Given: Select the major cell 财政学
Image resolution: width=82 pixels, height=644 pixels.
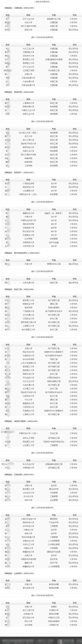Looking at the screenshot, I should [54, 187].
